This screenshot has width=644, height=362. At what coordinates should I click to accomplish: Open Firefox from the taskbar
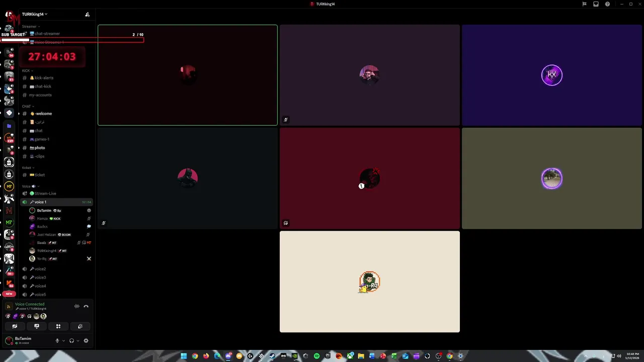(x=206, y=356)
